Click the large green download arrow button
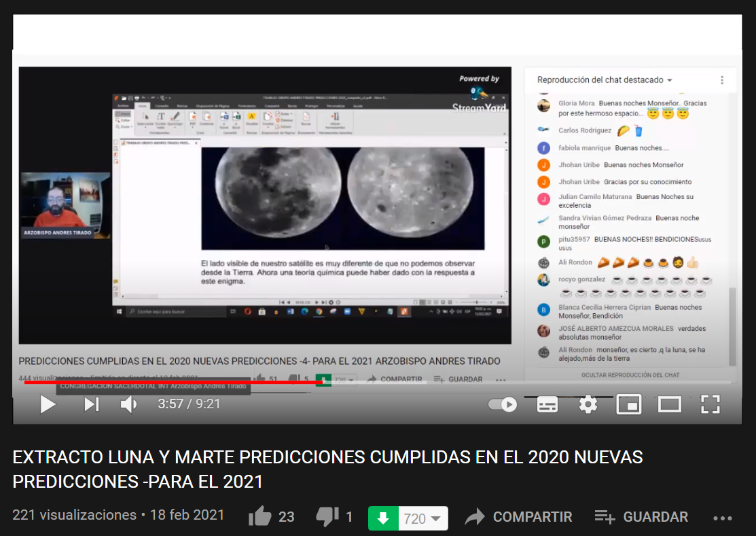This screenshot has width=756, height=536. 383,518
